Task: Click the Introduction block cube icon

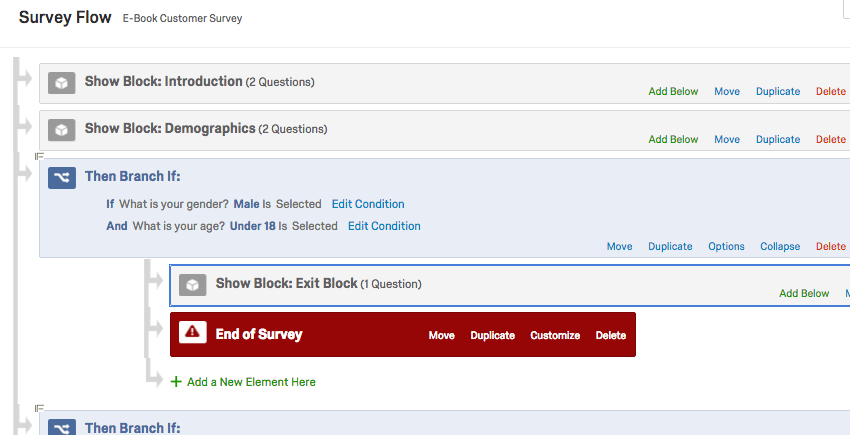Action: [62, 83]
